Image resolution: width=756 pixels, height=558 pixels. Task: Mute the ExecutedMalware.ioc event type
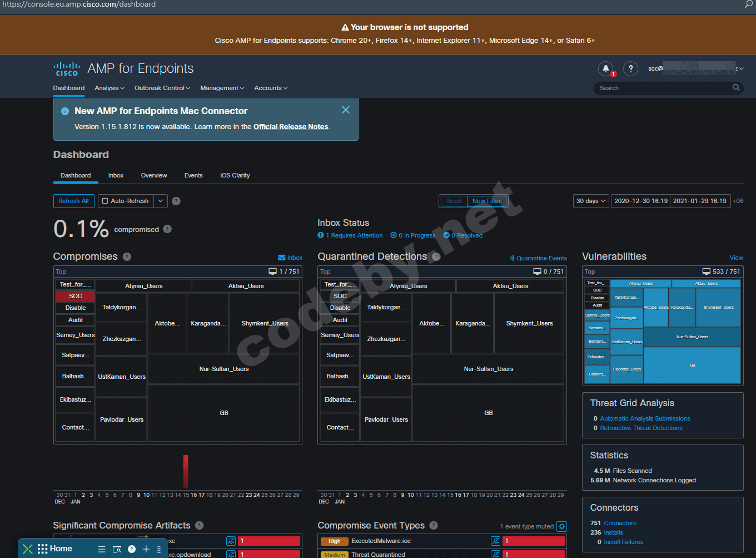pos(495,541)
